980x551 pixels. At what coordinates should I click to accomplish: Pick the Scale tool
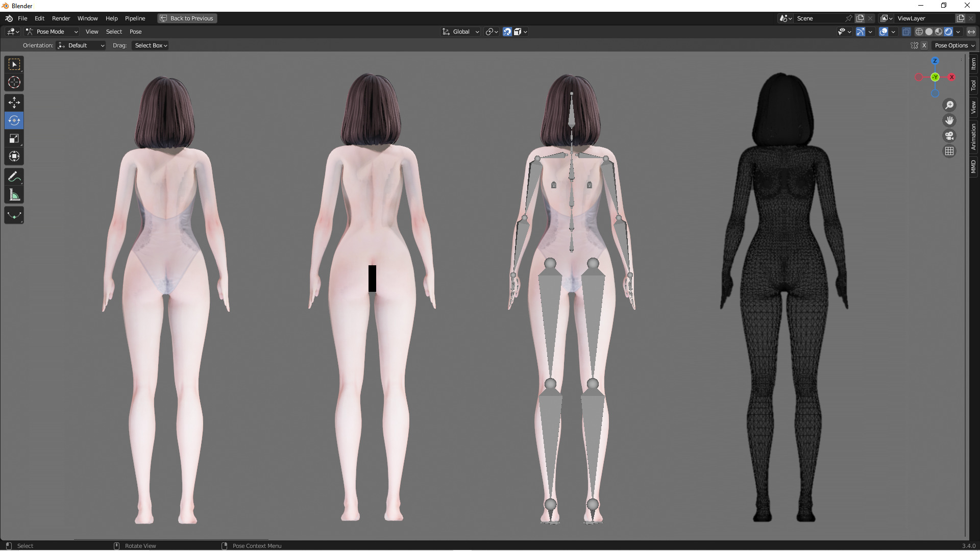point(14,139)
